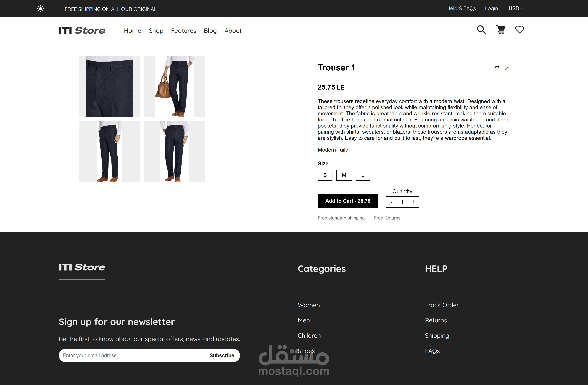Click the Subscribe newsletter button
The image size is (588, 385).
pyautogui.click(x=222, y=355)
